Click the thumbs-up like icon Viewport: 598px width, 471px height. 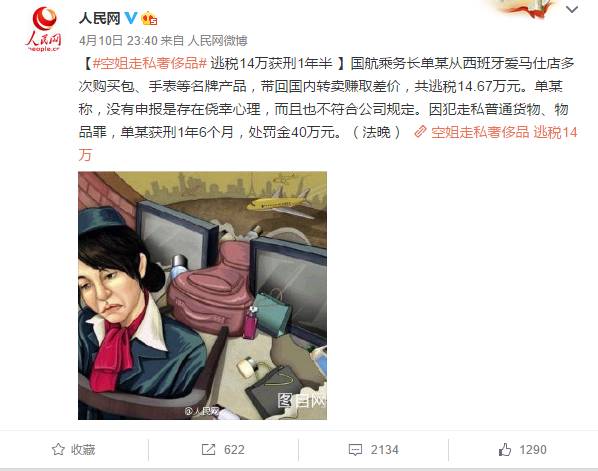point(505,450)
